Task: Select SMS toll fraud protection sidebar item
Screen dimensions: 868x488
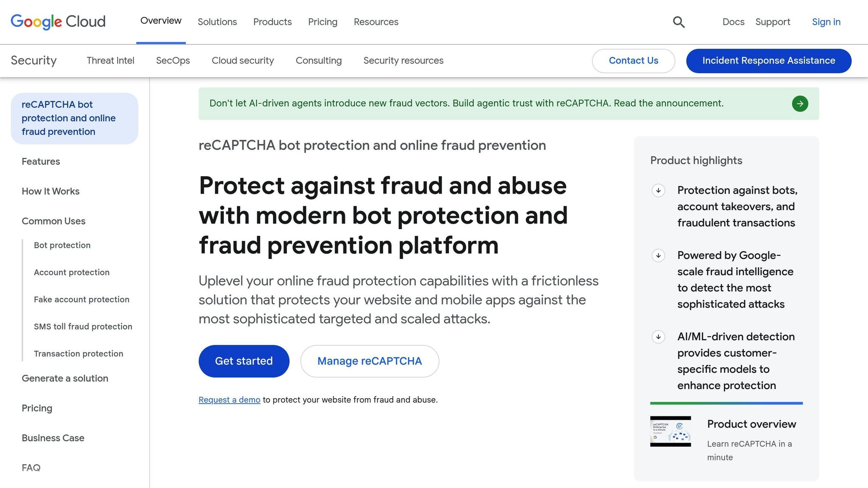Action: (83, 327)
